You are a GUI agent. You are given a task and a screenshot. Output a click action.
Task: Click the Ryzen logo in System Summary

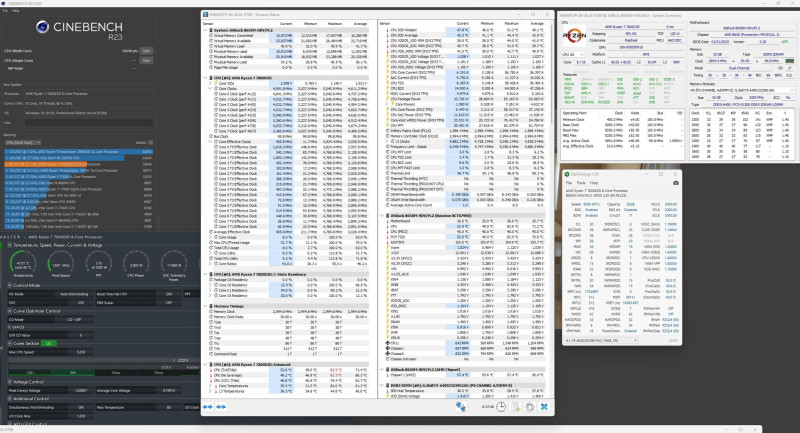coord(574,35)
